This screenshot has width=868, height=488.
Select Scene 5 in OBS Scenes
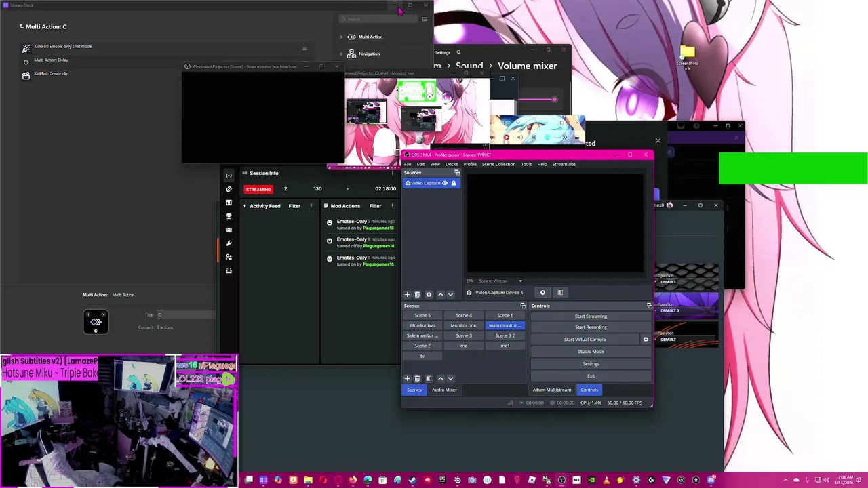pyautogui.click(x=422, y=315)
